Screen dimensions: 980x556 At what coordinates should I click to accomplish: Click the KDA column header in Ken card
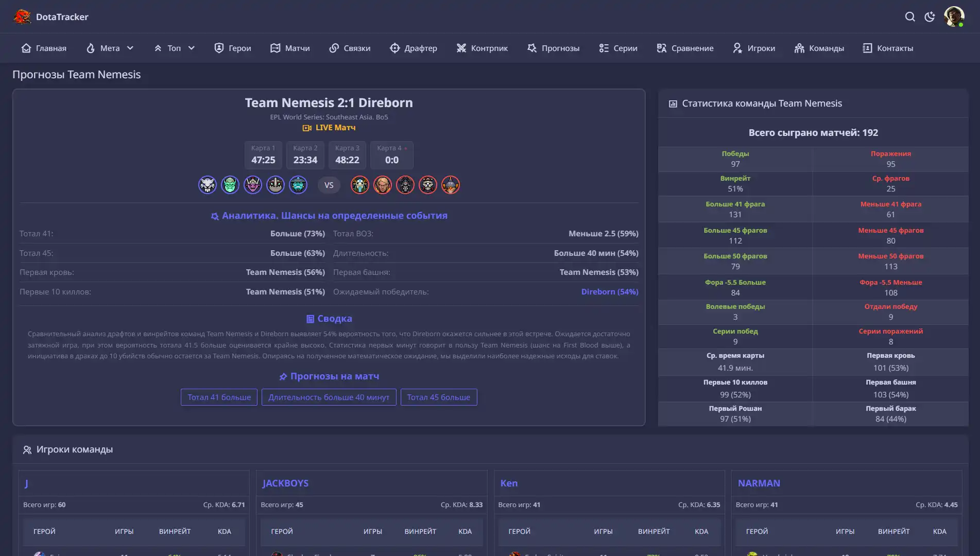pos(701,531)
